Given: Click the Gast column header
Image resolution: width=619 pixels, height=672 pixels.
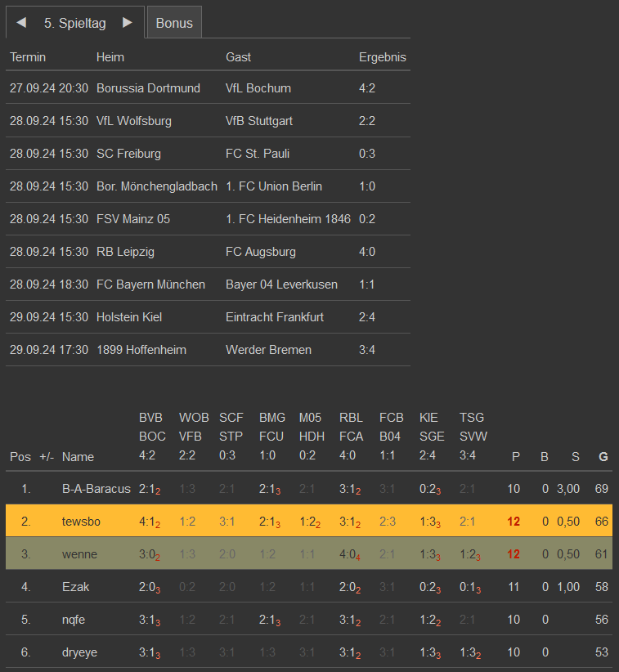Looking at the screenshot, I should tap(238, 57).
